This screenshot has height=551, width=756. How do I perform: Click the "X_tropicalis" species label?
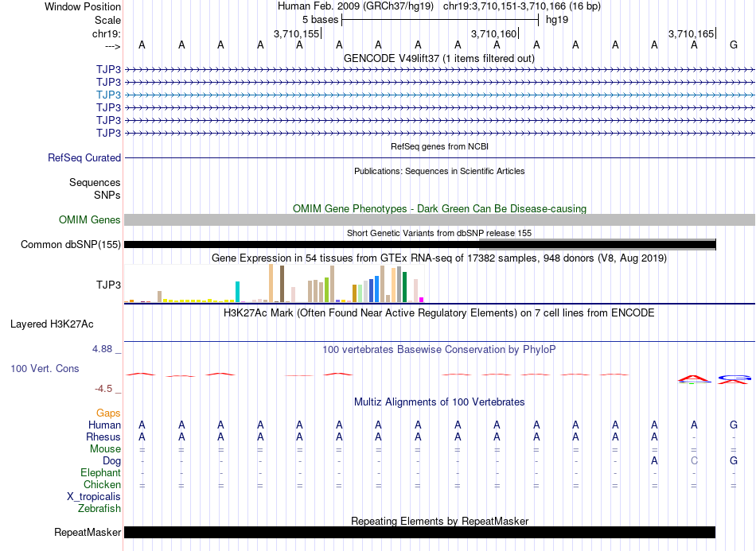pyautogui.click(x=94, y=497)
